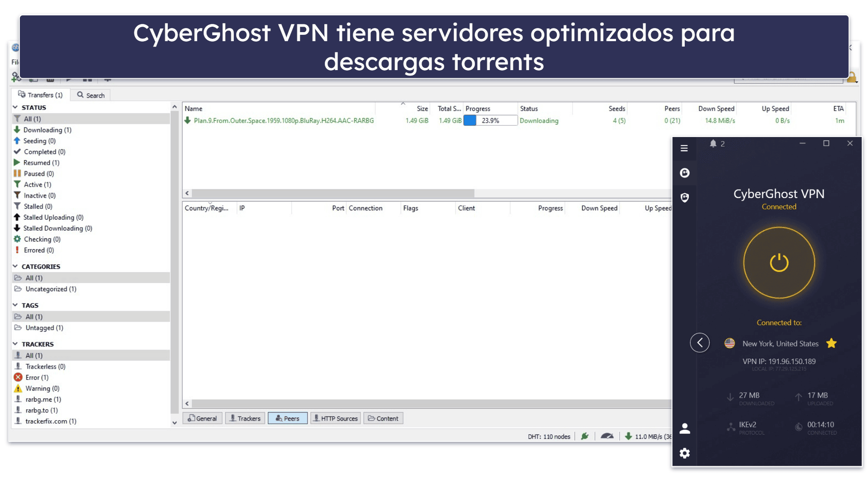Collapse the TRACKERS section
The height and width of the screenshot is (488, 868).
[x=15, y=344]
